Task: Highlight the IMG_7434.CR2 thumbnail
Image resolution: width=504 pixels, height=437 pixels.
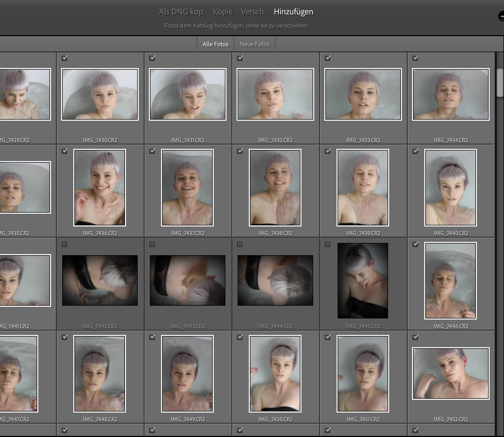Action: tap(451, 94)
